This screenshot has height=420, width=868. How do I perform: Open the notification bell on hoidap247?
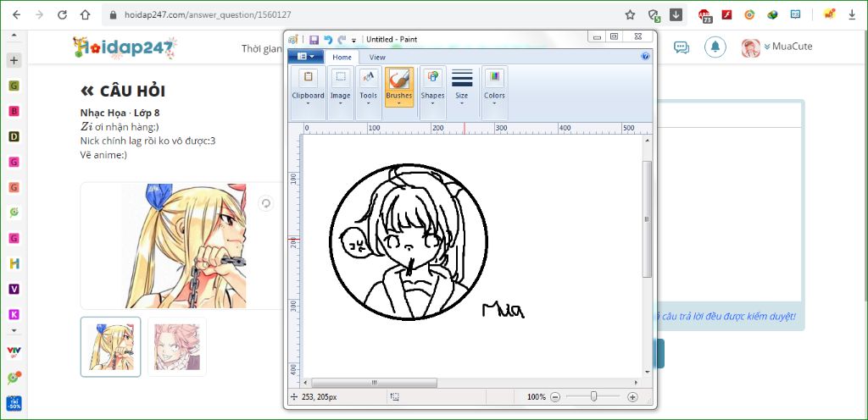click(x=715, y=47)
